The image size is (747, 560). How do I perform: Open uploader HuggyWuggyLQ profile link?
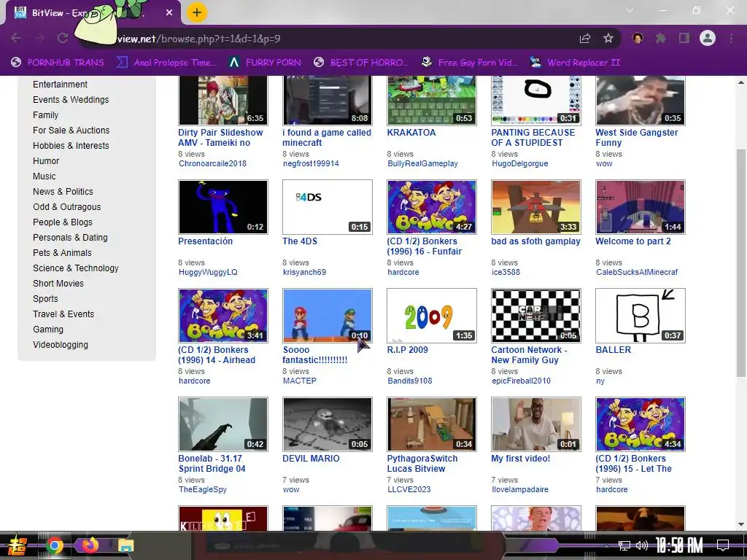click(x=208, y=273)
